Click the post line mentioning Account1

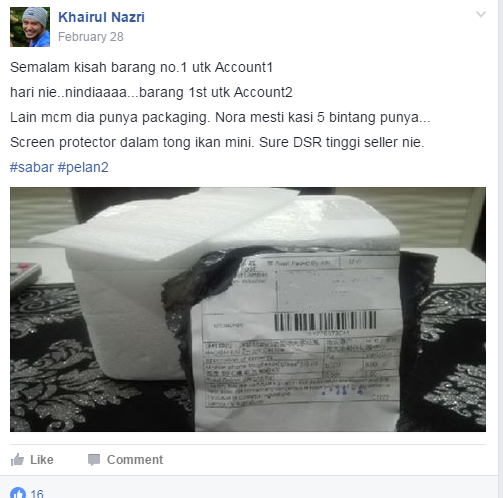[141, 67]
